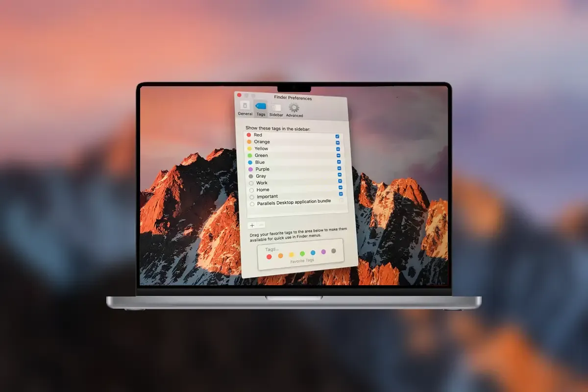Switch to the Sidebar preferences tab
The height and width of the screenshot is (392, 588).
click(276, 109)
